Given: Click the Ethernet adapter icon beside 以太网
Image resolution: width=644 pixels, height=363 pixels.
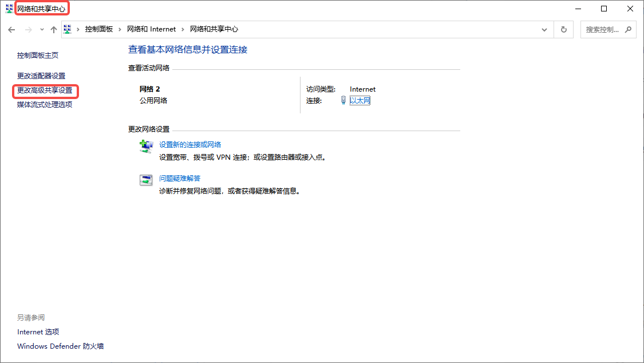Looking at the screenshot, I should 343,100.
